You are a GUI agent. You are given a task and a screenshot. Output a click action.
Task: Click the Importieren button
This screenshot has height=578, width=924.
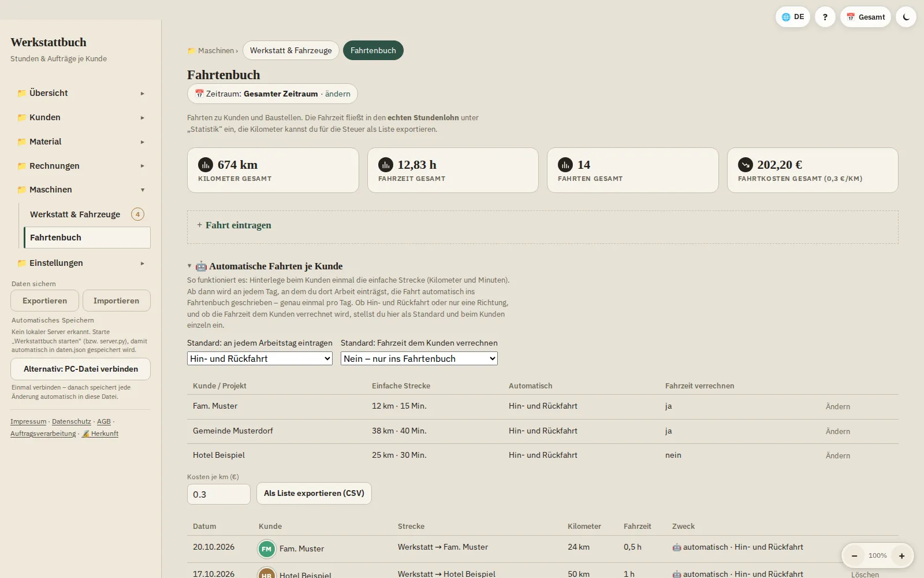(x=116, y=301)
